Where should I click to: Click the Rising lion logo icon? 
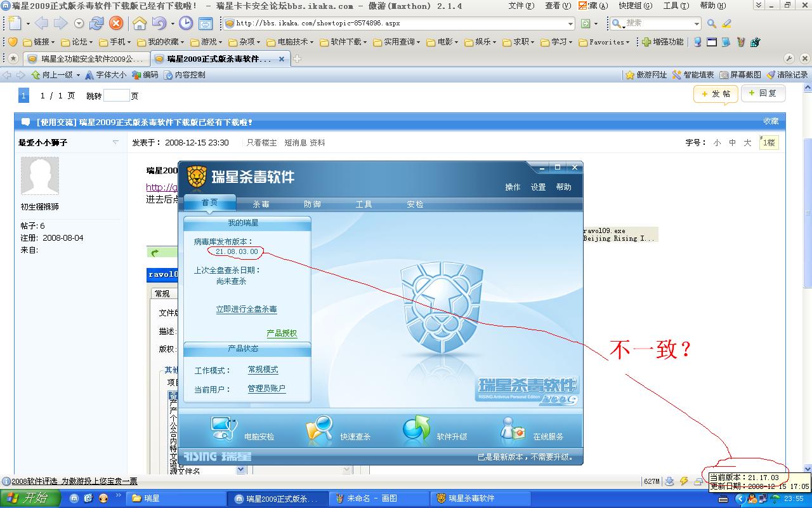point(197,177)
